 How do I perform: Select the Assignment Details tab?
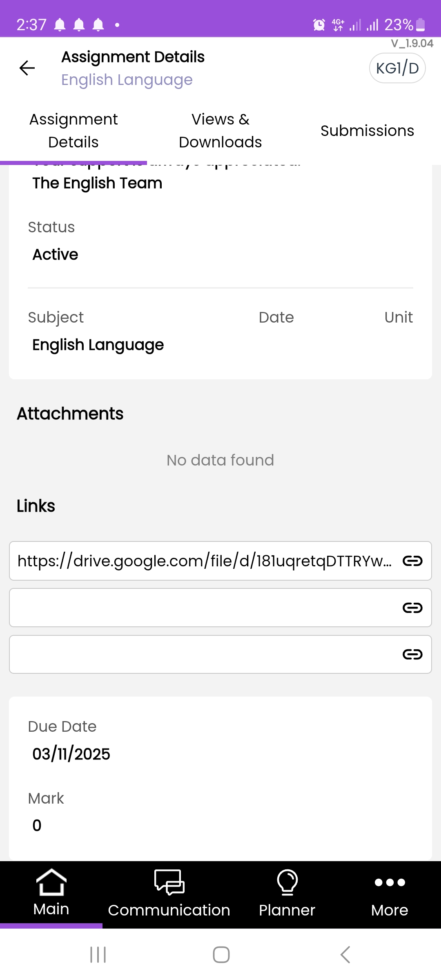[73, 131]
